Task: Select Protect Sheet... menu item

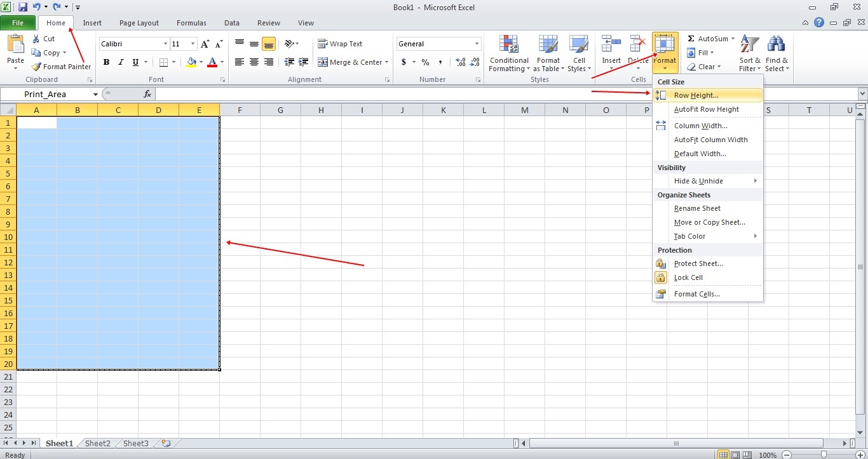Action: (708, 263)
